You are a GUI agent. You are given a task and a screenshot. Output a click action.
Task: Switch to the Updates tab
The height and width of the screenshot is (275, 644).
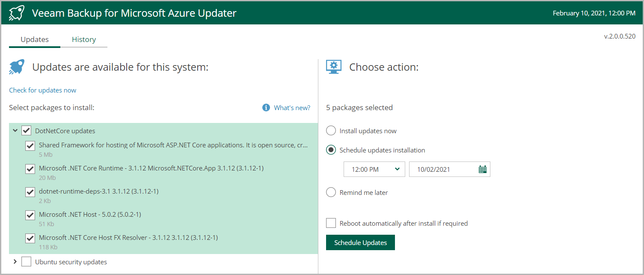pyautogui.click(x=35, y=39)
